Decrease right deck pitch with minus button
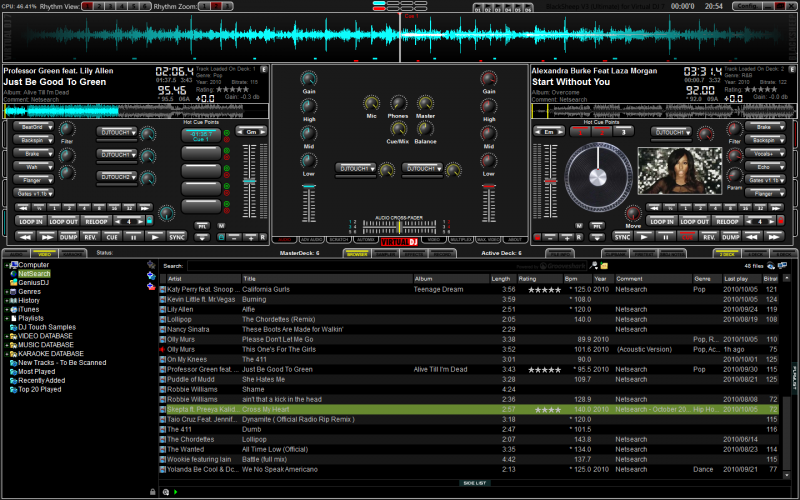 pyautogui.click(x=549, y=237)
